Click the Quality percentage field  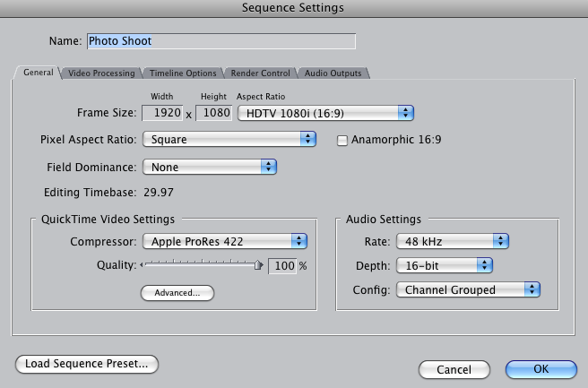coord(282,266)
